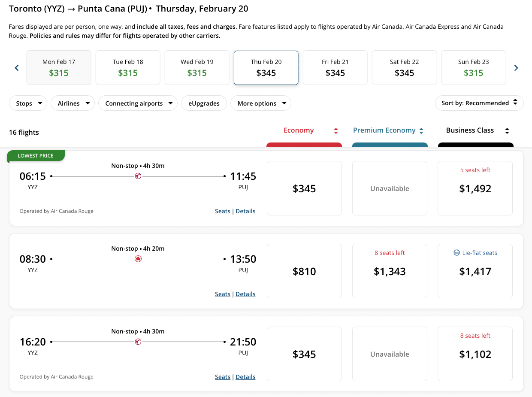The height and width of the screenshot is (397, 532).
Task: Click Air Canada Rouge icon on 06:15 flight
Action: pyautogui.click(x=138, y=176)
